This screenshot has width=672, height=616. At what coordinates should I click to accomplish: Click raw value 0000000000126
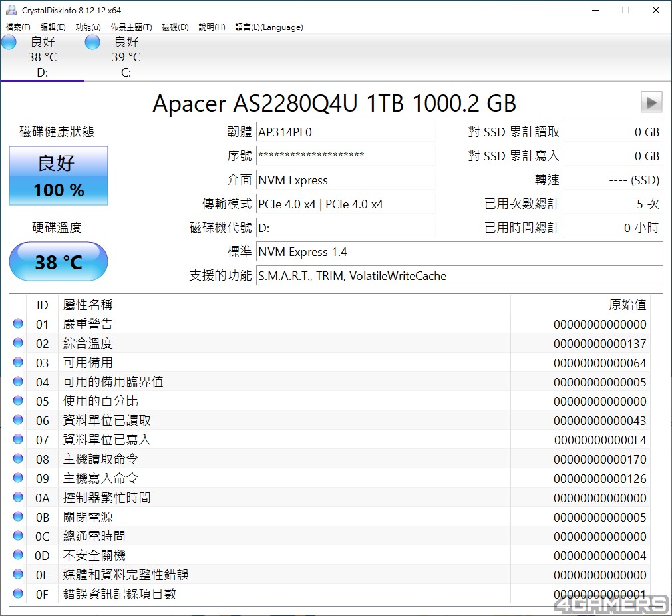599,478
